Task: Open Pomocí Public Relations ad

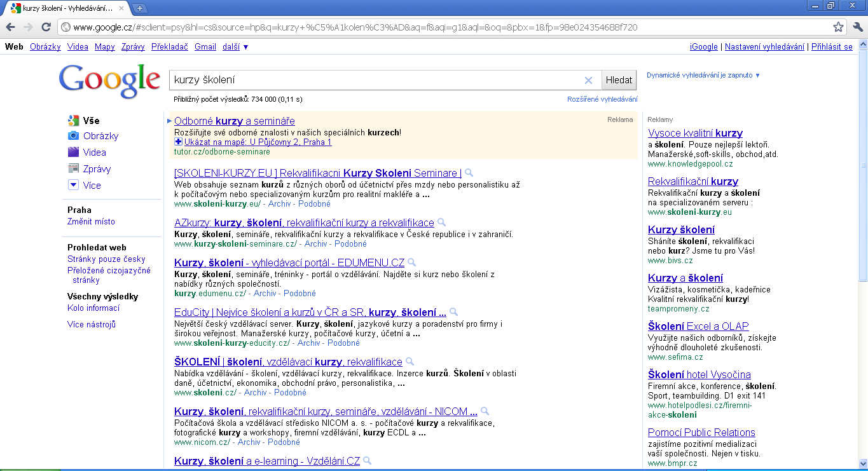Action: (x=701, y=432)
